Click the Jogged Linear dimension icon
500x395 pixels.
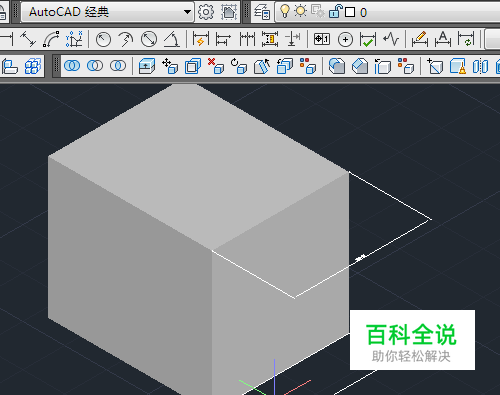point(391,39)
